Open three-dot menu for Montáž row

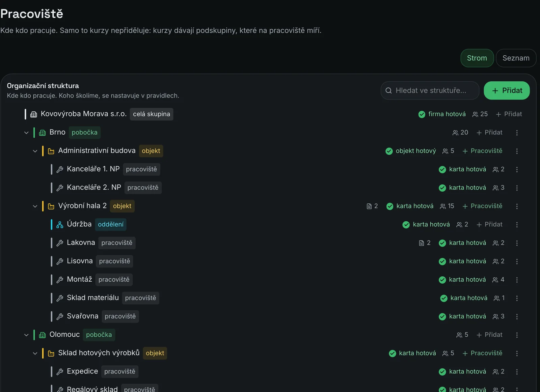point(517,280)
